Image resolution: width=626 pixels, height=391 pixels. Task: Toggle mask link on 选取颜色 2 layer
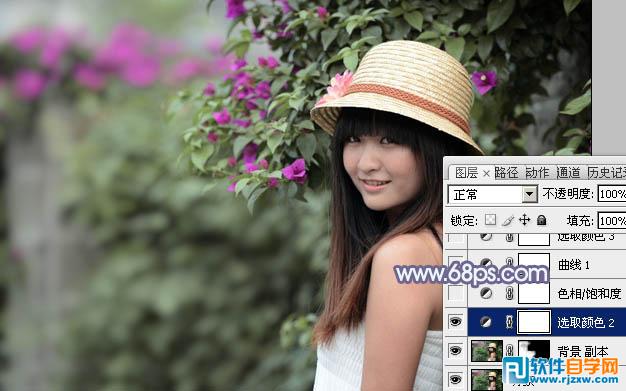pyautogui.click(x=509, y=322)
